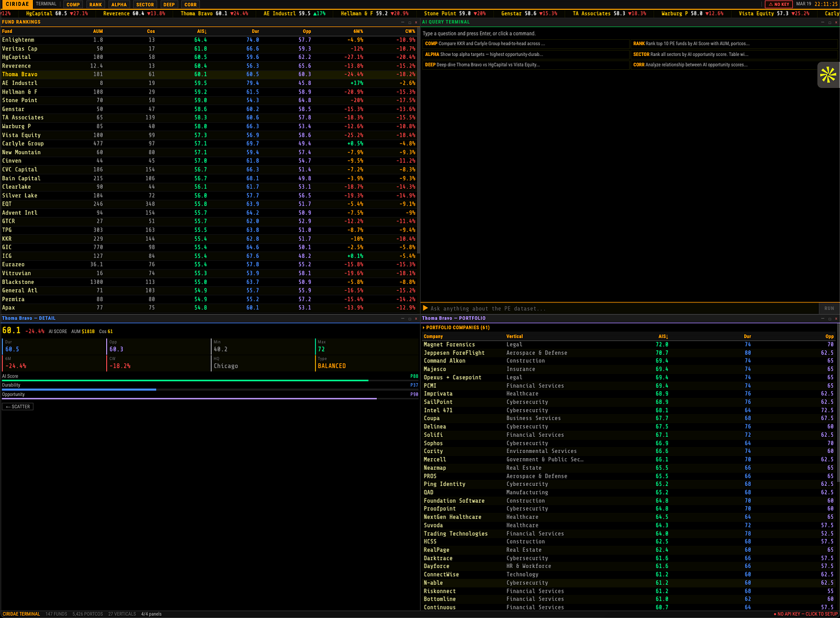The width and height of the screenshot is (840, 618).
Task: Select the HgCapital fund row
Action: coord(209,57)
